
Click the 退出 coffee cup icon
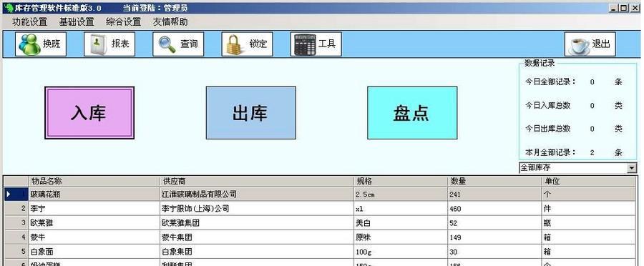[x=579, y=44]
